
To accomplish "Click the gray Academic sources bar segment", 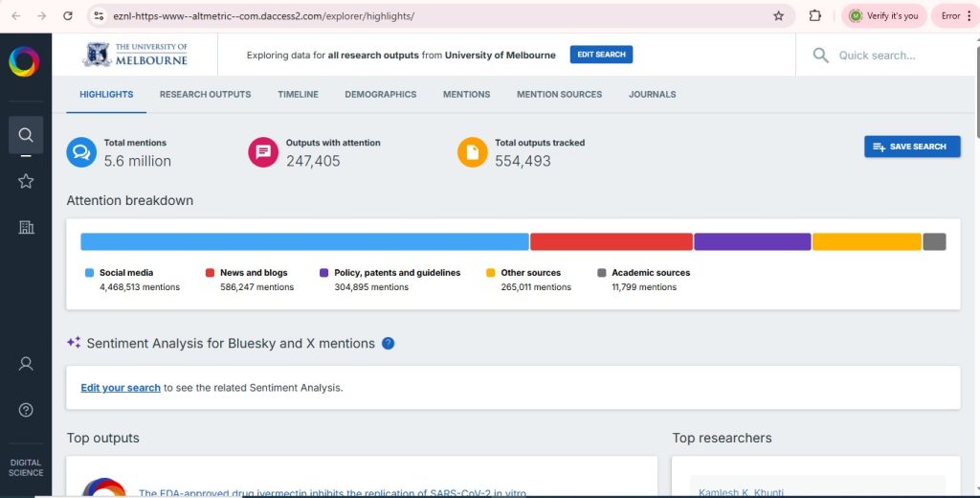I will point(934,241).
